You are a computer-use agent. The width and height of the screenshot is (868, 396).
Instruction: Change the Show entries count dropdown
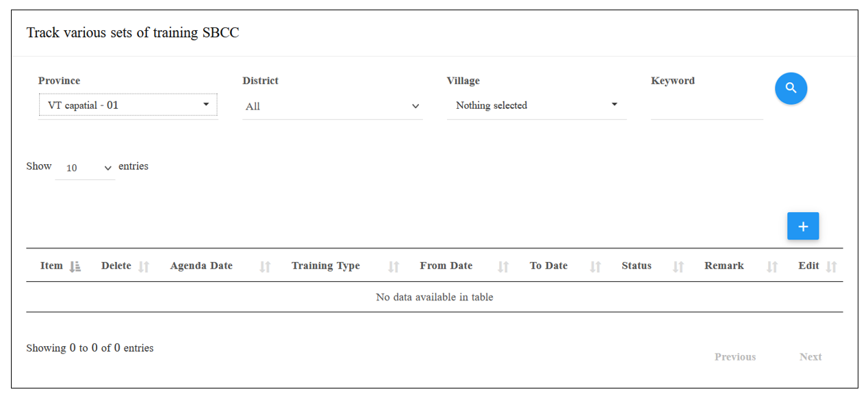click(85, 168)
